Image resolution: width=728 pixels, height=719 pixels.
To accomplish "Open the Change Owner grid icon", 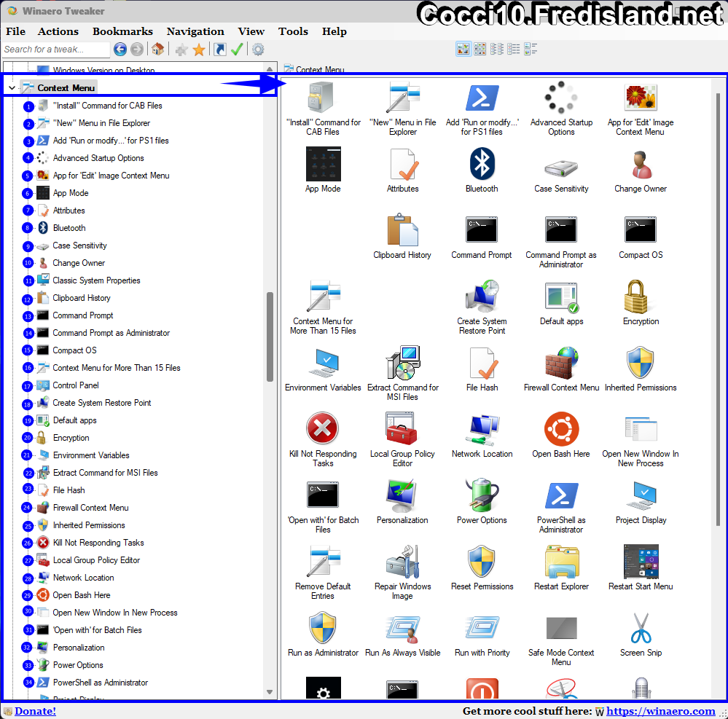I will (641, 165).
